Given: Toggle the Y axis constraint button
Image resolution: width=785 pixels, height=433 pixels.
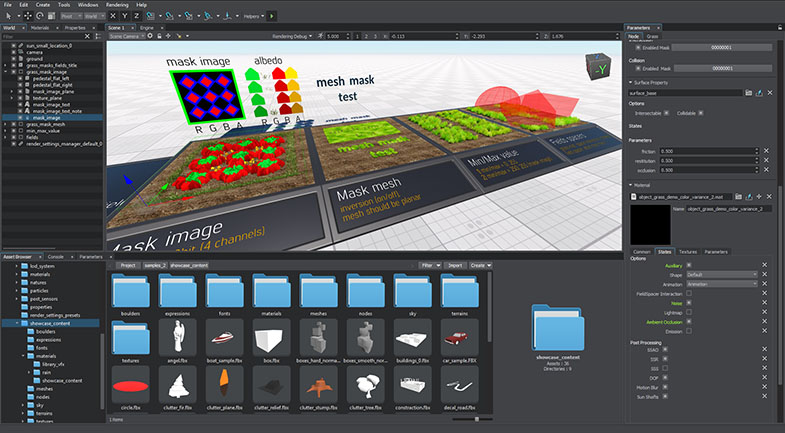Looking at the screenshot, I should [125, 16].
